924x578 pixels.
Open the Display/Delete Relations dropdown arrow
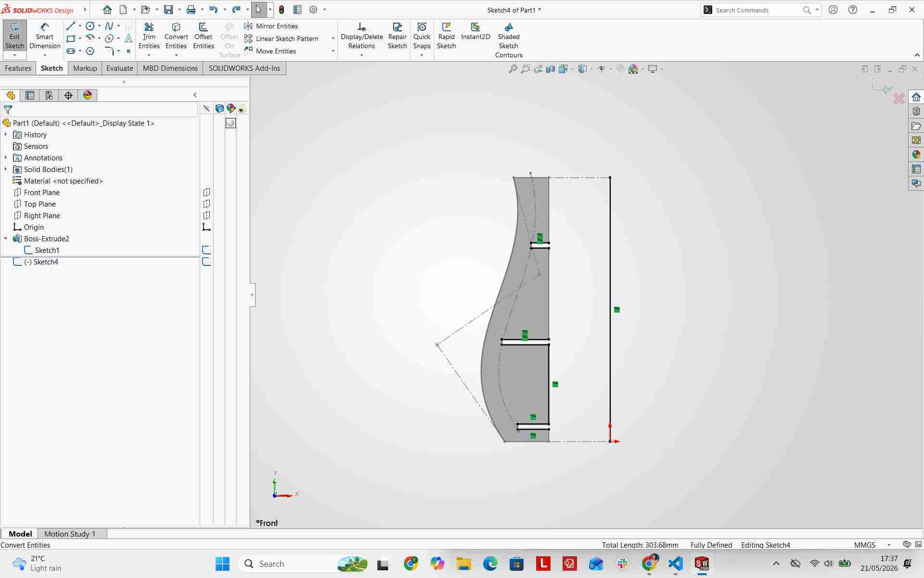361,55
